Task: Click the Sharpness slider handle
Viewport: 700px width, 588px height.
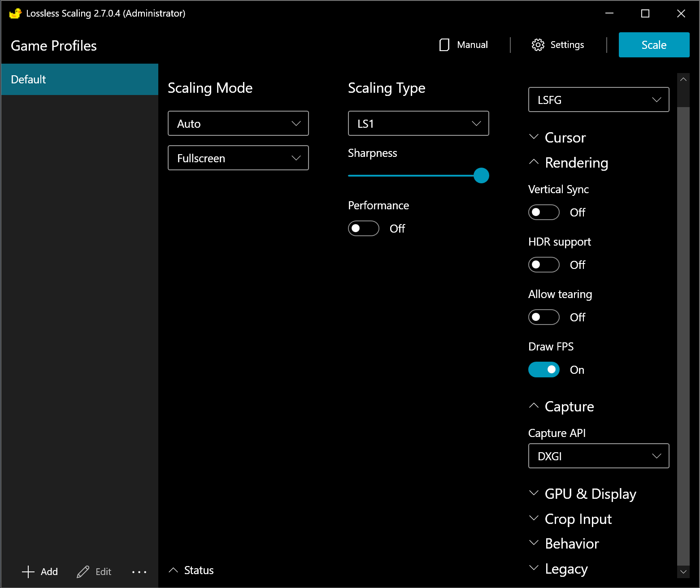Action: (481, 175)
